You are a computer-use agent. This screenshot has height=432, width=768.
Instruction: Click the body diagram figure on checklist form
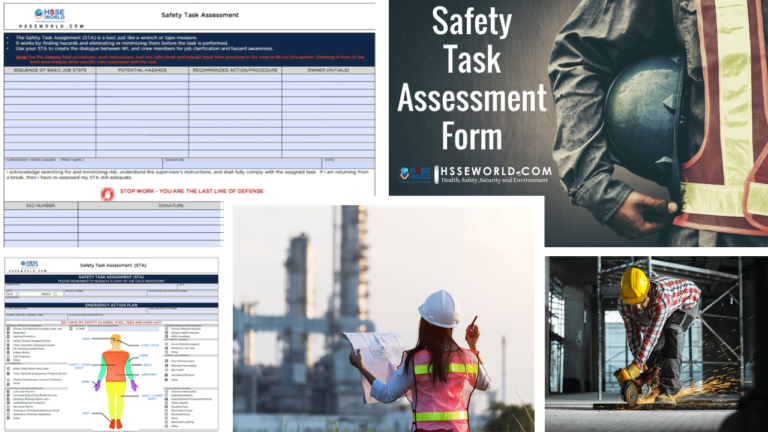coord(116,382)
